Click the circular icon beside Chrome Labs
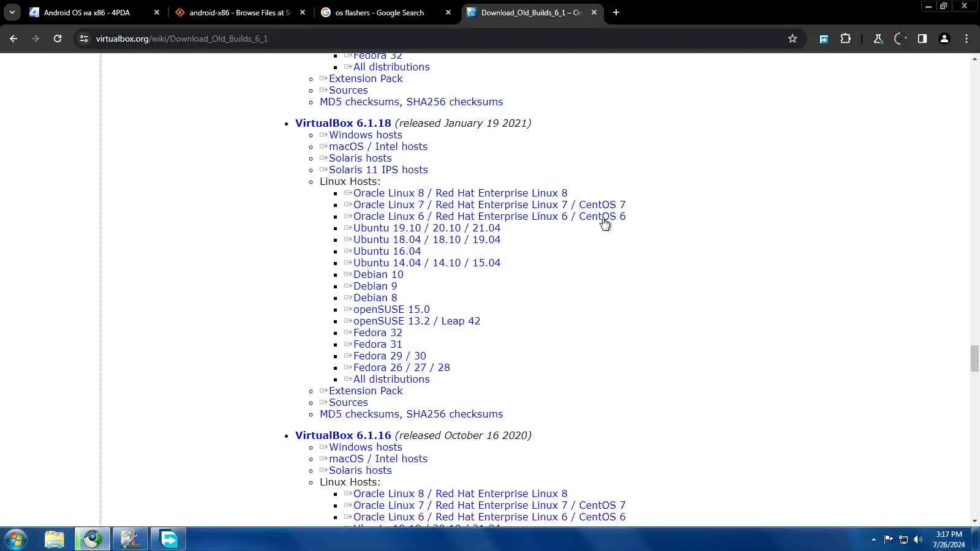This screenshot has height=551, width=980. pyautogui.click(x=900, y=39)
